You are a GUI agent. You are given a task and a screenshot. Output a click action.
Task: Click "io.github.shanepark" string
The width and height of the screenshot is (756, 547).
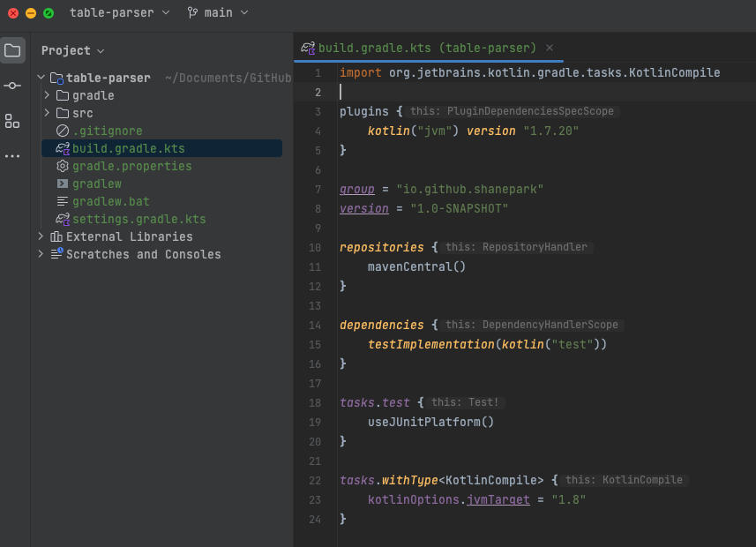(469, 189)
